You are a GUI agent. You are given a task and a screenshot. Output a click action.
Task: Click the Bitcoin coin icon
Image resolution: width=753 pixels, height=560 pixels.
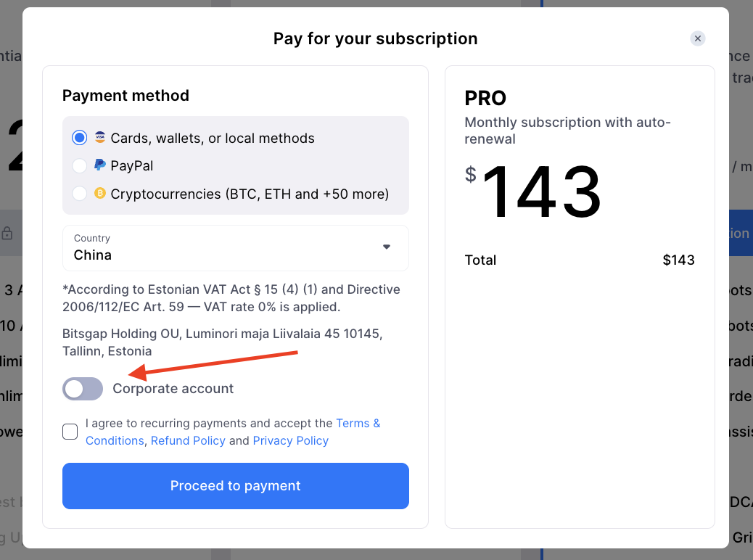tap(100, 194)
